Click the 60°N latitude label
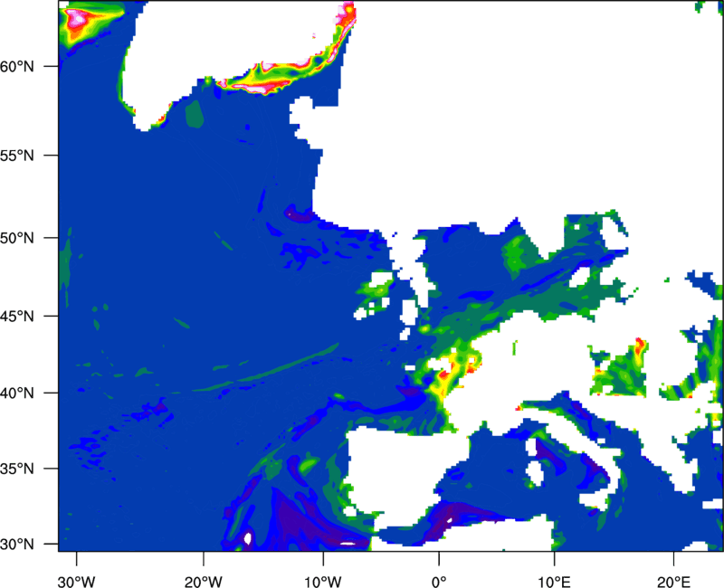Image resolution: width=724 pixels, height=588 pixels. (x=17, y=66)
